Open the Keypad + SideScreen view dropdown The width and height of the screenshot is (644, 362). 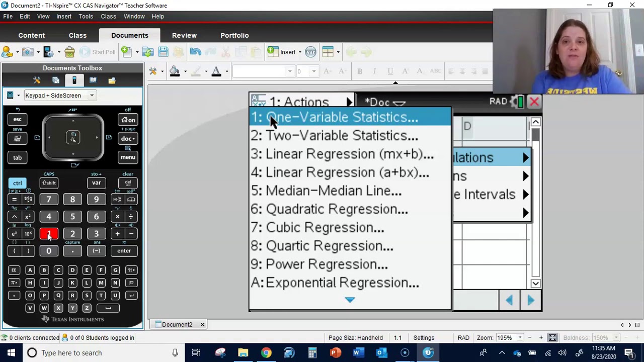pyautogui.click(x=92, y=96)
